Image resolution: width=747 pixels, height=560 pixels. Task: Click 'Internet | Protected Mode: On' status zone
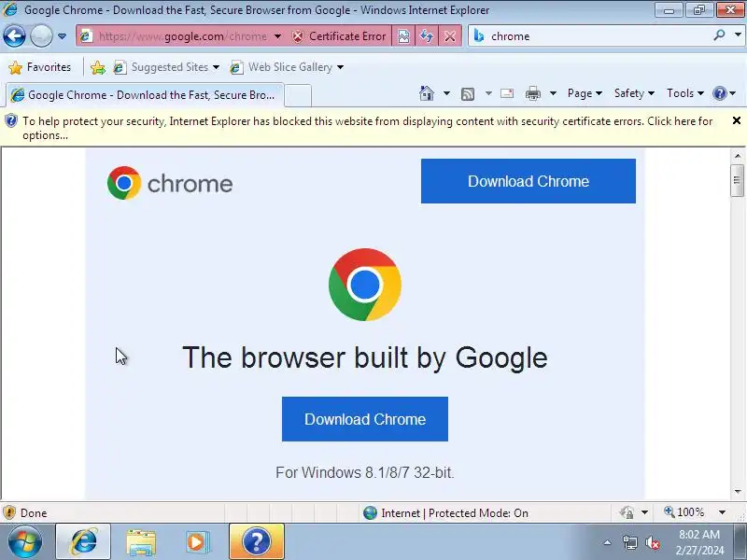pyautogui.click(x=446, y=512)
